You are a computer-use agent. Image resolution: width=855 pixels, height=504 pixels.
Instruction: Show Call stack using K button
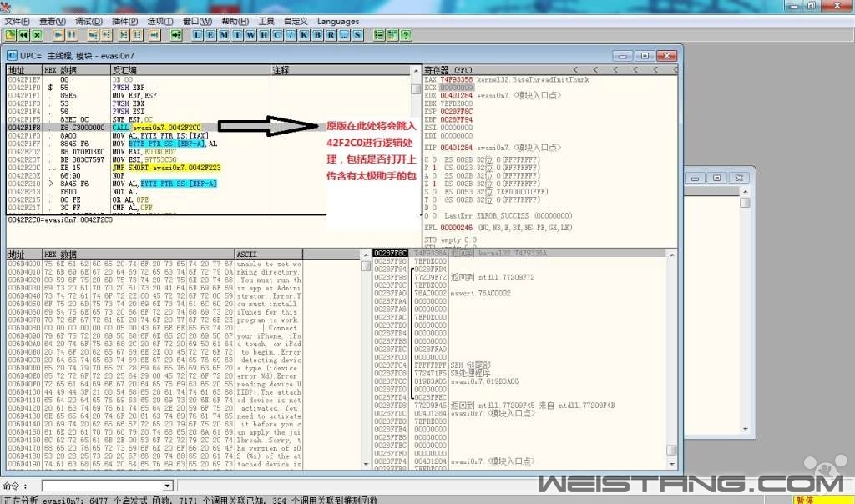point(304,35)
